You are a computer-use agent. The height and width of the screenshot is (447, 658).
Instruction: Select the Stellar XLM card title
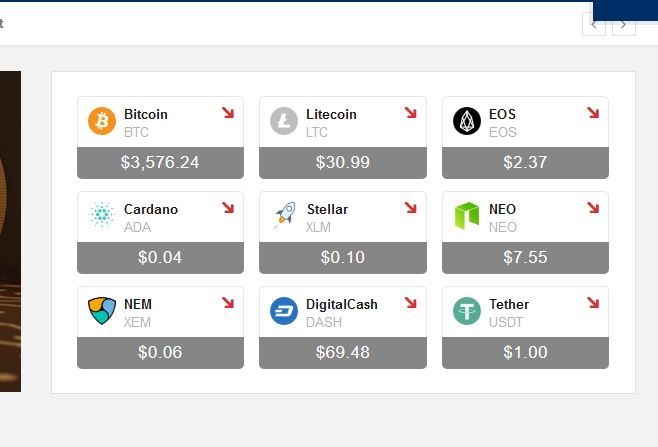pos(327,209)
